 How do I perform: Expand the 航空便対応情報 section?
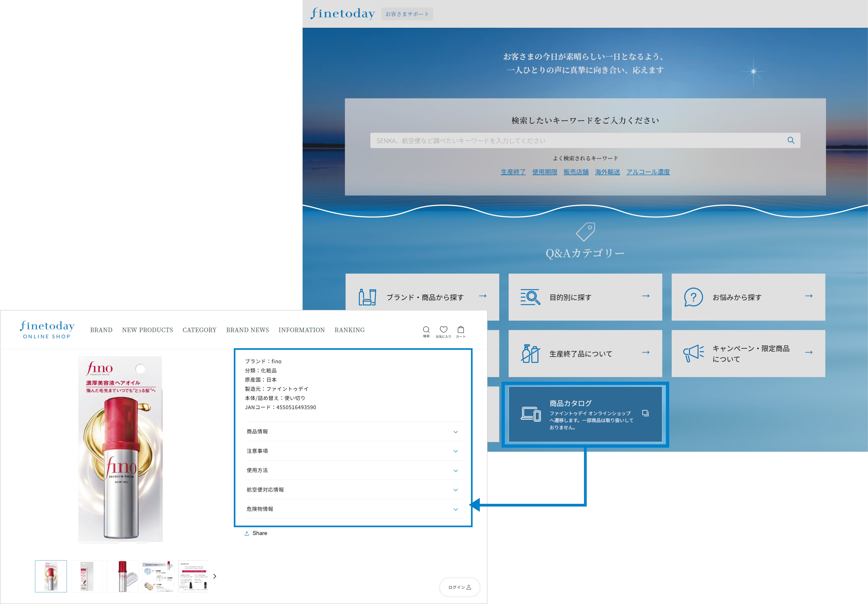456,490
